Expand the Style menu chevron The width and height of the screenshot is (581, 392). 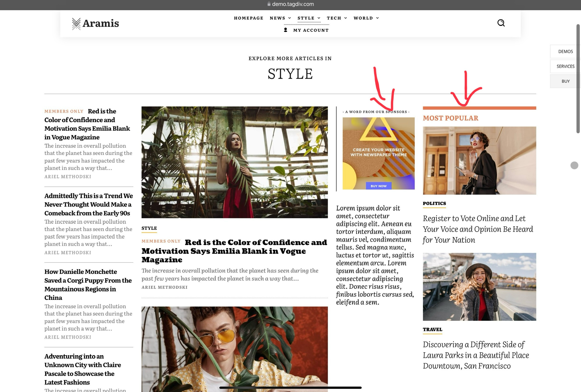pos(319,18)
